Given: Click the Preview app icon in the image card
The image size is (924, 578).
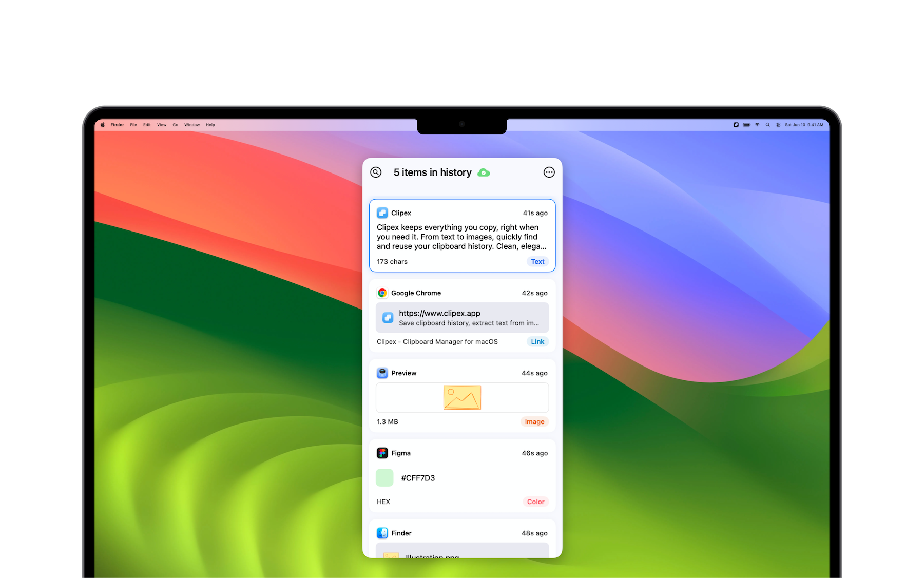Looking at the screenshot, I should 382,373.
